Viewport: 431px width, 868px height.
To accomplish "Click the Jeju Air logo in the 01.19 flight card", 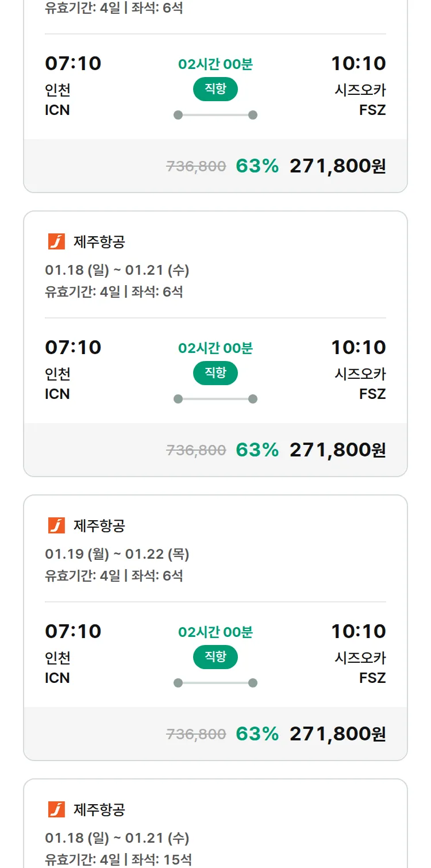I will click(56, 525).
